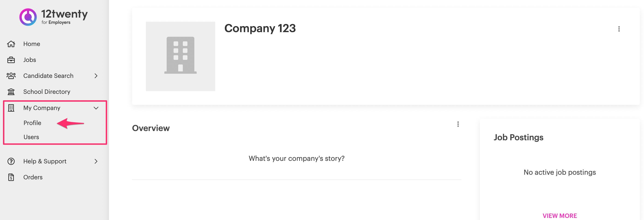Click the company logo placeholder image

coord(180,56)
